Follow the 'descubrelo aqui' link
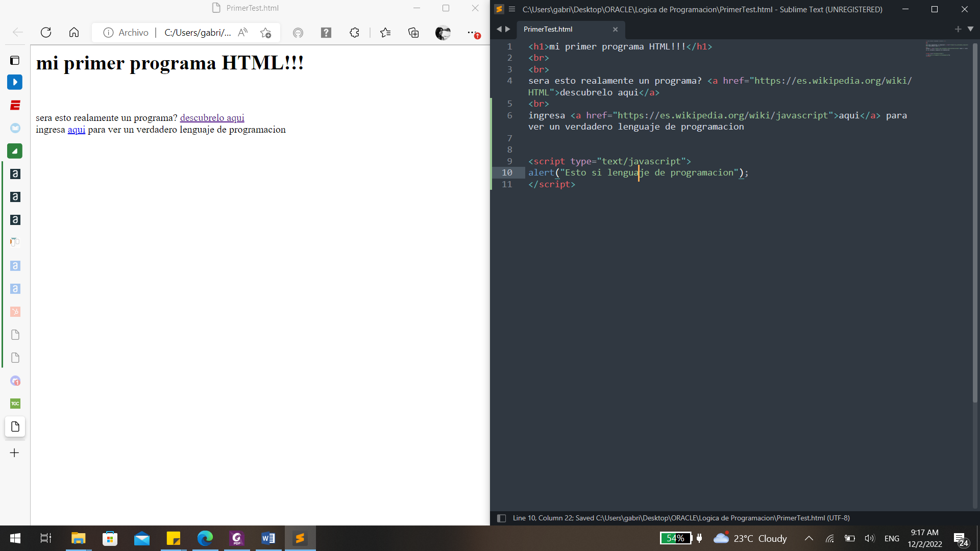980x551 pixels. coord(212,118)
